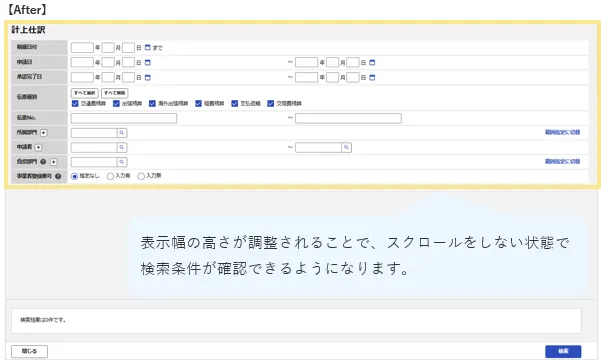
Task: Focus 申請日 start day field
Action: [128, 62]
